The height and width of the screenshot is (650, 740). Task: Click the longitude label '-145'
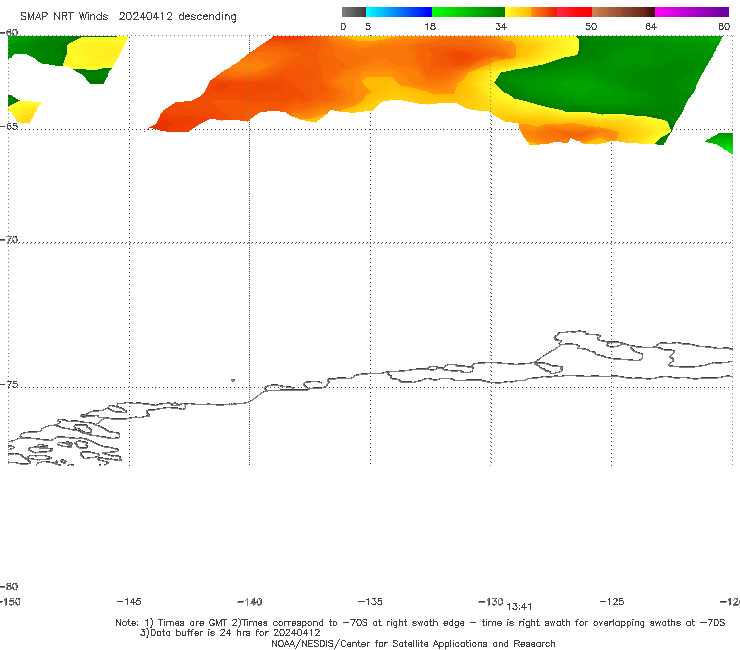coord(129,602)
